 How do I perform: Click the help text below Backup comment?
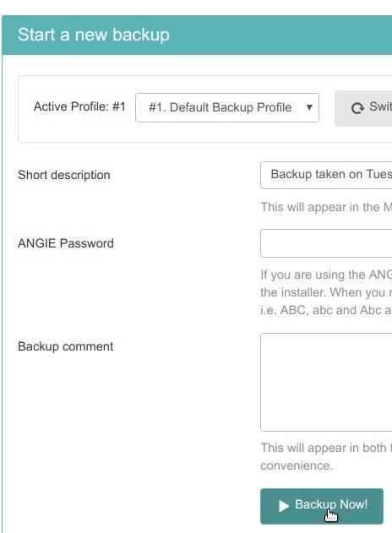(x=326, y=456)
